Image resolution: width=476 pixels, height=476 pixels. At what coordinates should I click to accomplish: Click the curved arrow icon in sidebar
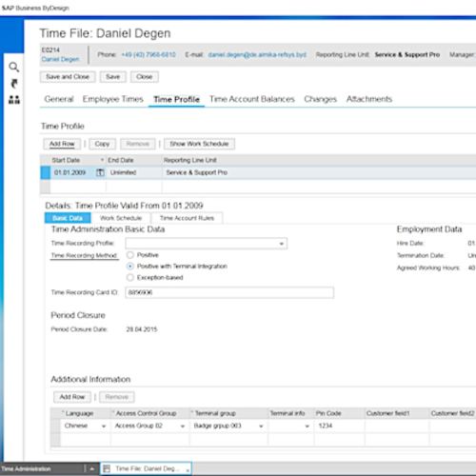tap(14, 84)
